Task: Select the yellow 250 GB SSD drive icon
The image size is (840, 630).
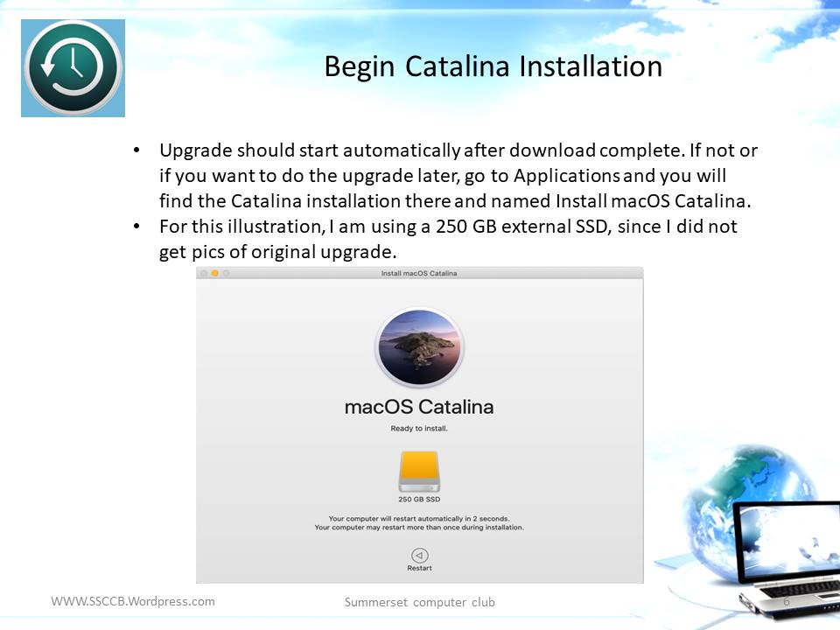Action: point(419,471)
